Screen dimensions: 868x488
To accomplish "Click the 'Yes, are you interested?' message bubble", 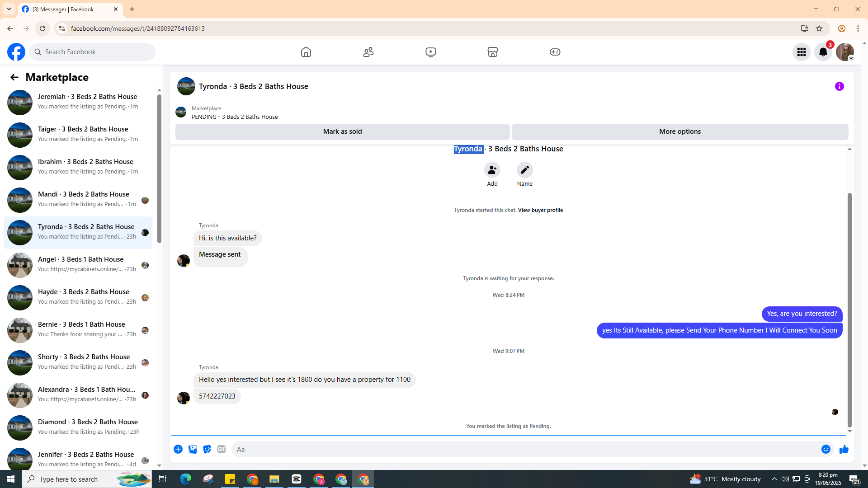I will [802, 314].
